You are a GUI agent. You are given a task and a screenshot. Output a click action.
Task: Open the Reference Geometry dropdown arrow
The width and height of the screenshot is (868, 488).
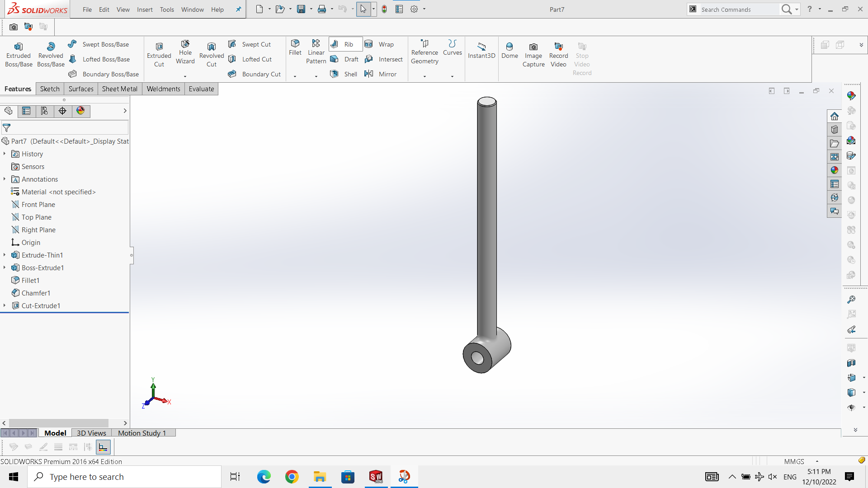pyautogui.click(x=425, y=76)
